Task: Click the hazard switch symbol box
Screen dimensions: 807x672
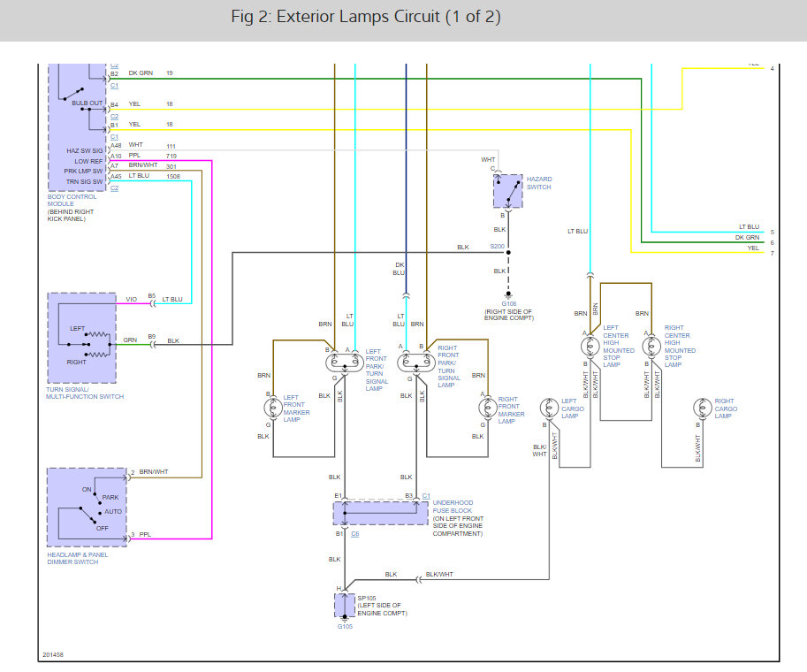Action: coord(508,191)
